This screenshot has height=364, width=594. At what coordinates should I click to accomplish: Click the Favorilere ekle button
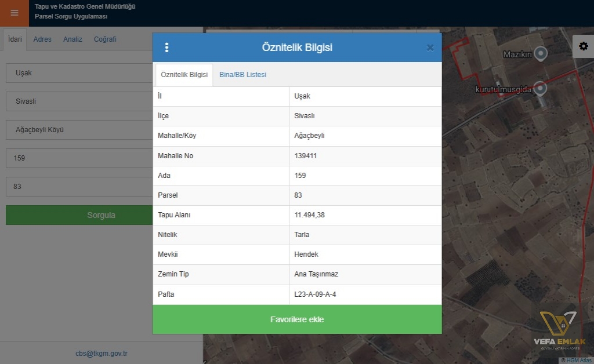pyautogui.click(x=297, y=319)
